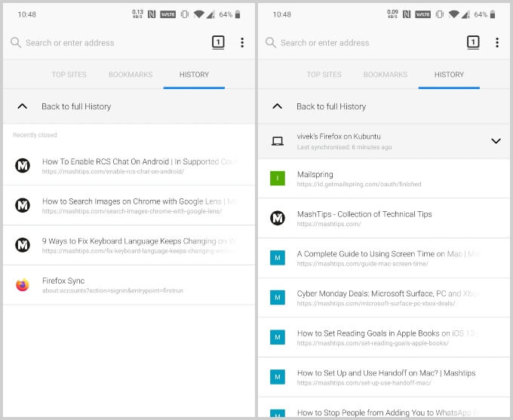Open overflow menu in right phone screen
This screenshot has height=420, width=513.
pos(497,42)
